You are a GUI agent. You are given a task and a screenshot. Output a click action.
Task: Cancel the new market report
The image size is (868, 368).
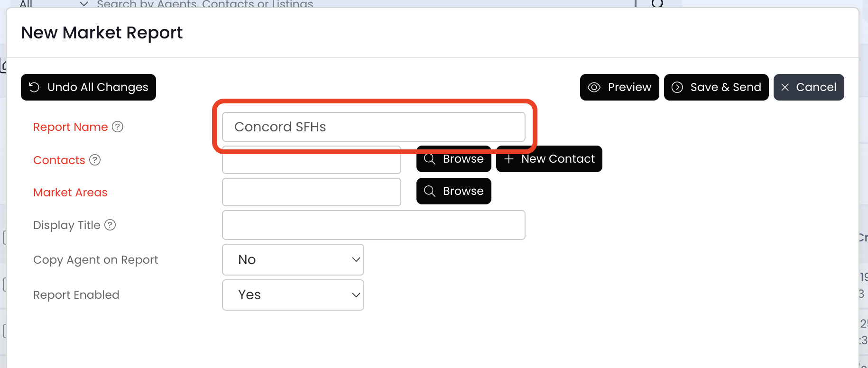click(808, 87)
